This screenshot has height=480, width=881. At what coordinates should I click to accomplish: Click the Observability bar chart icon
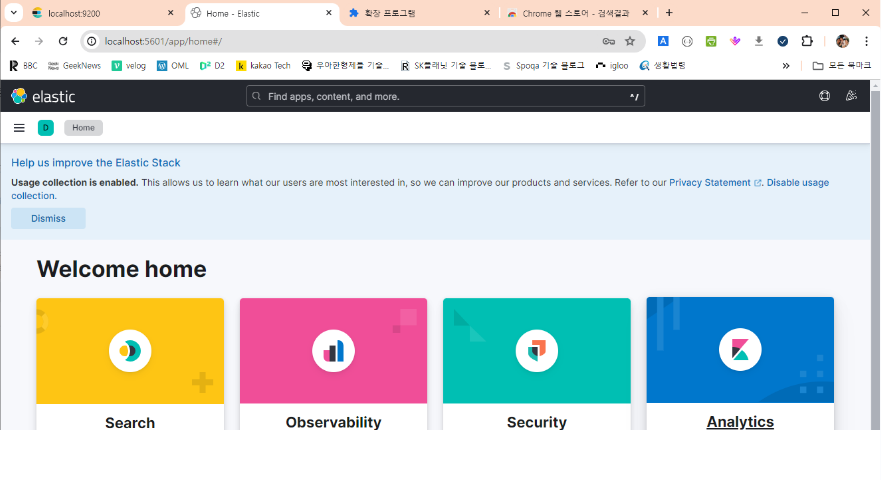point(333,351)
